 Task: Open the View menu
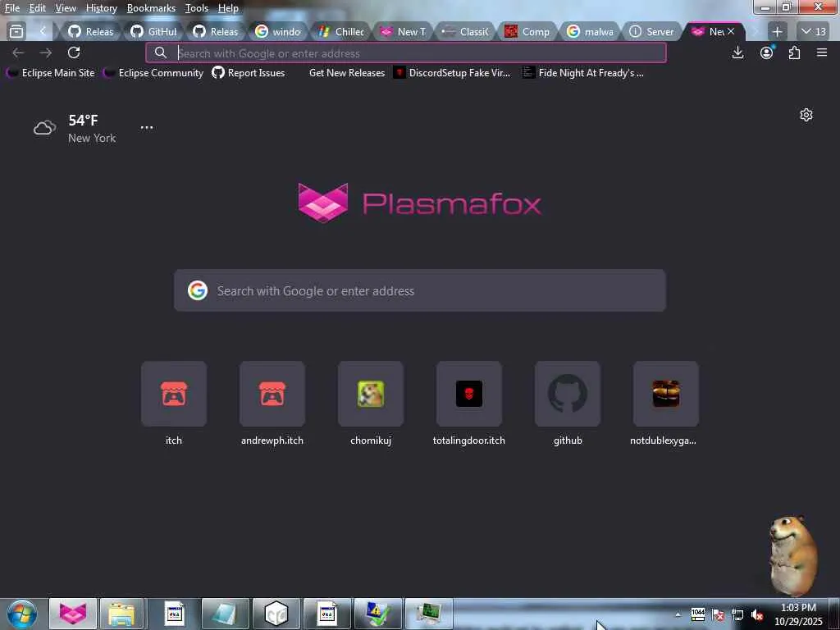pyautogui.click(x=66, y=8)
